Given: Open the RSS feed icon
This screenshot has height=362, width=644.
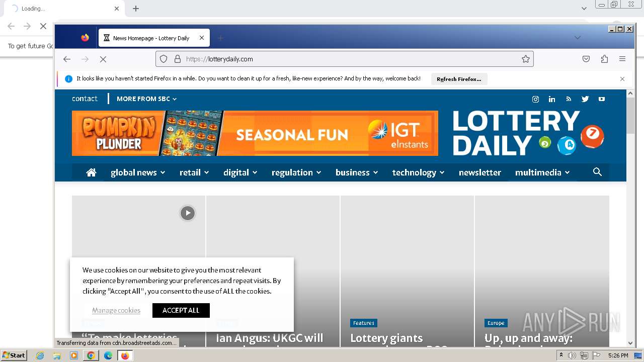Looking at the screenshot, I should tap(569, 99).
